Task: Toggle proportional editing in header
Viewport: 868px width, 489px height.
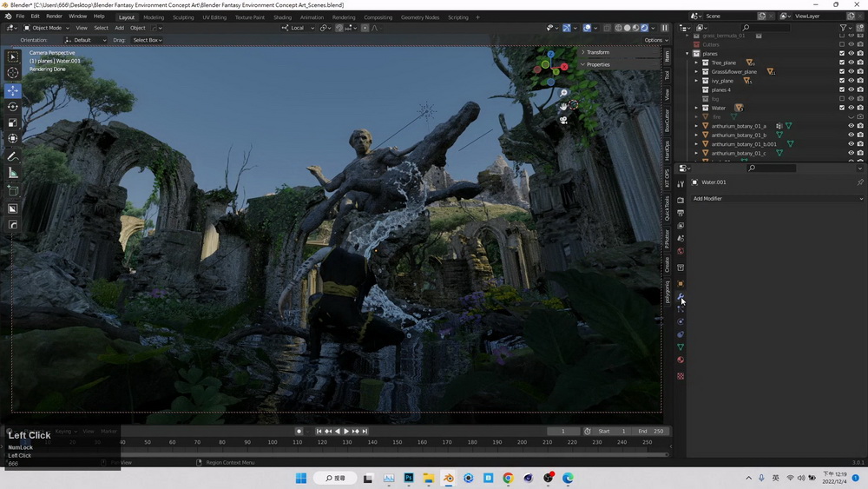Action: [x=365, y=28]
